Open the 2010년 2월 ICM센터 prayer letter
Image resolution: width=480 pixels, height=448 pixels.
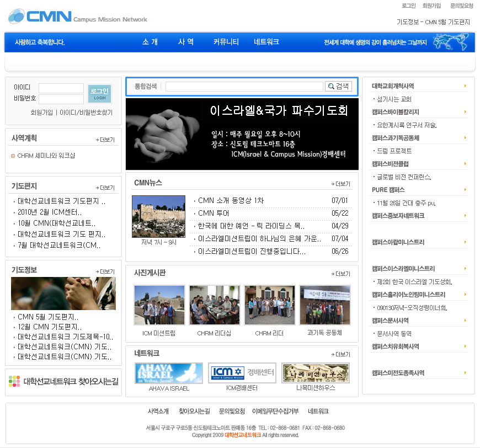50,212
